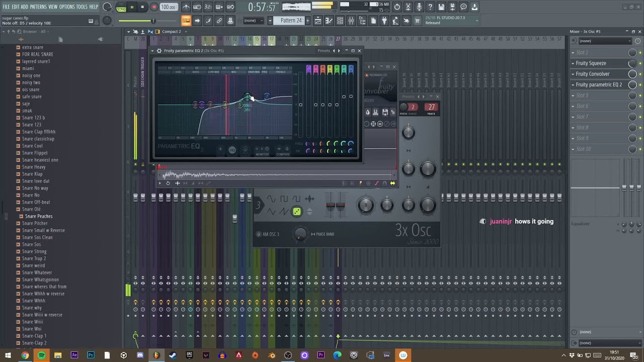The width and height of the screenshot is (644, 362).
Task: Open the Parametric EQ 2 Presets menu
Action: (x=324, y=51)
